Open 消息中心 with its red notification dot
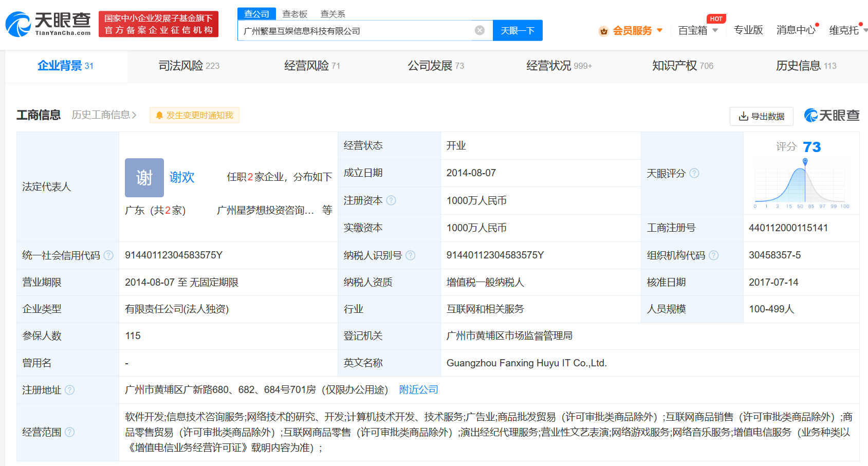 (x=796, y=30)
